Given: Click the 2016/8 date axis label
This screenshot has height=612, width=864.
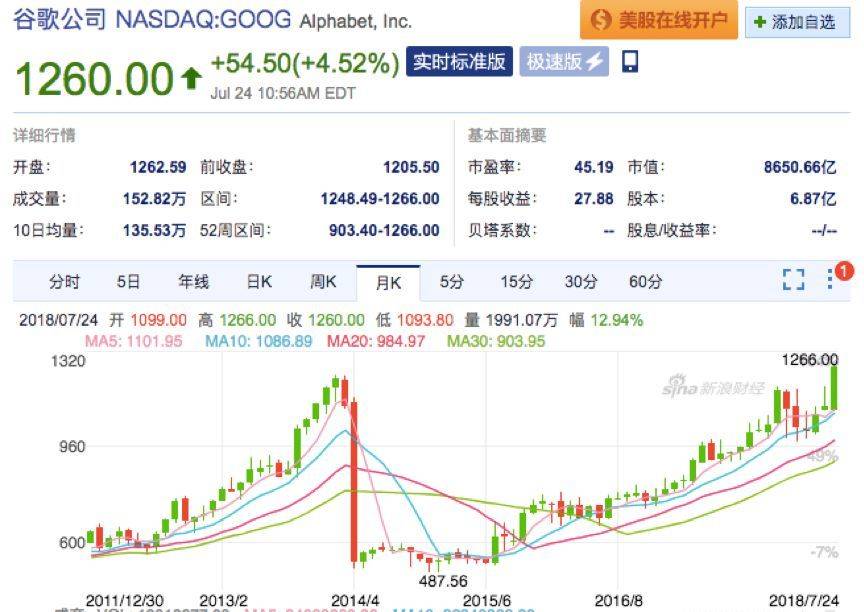Looking at the screenshot, I should point(618,600).
